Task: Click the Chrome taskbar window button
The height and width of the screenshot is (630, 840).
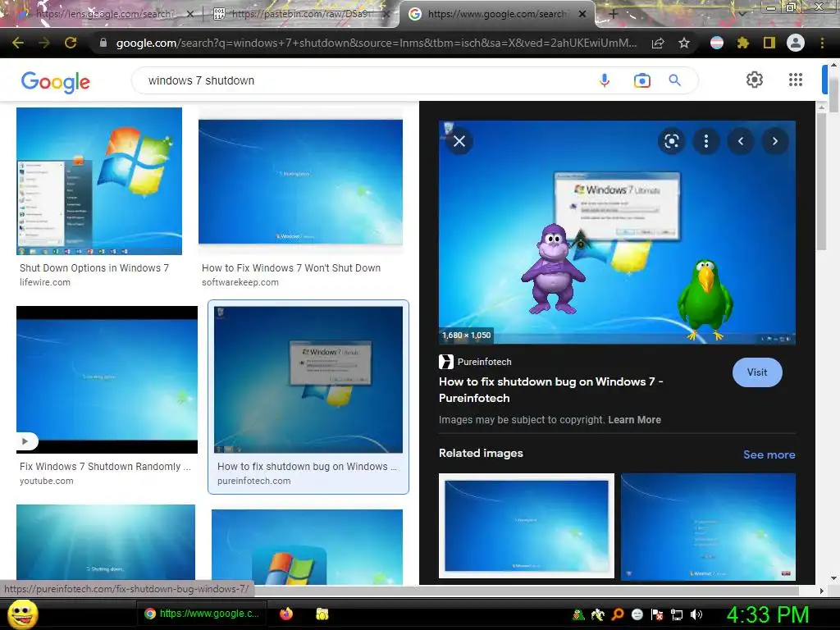Action: click(x=203, y=614)
